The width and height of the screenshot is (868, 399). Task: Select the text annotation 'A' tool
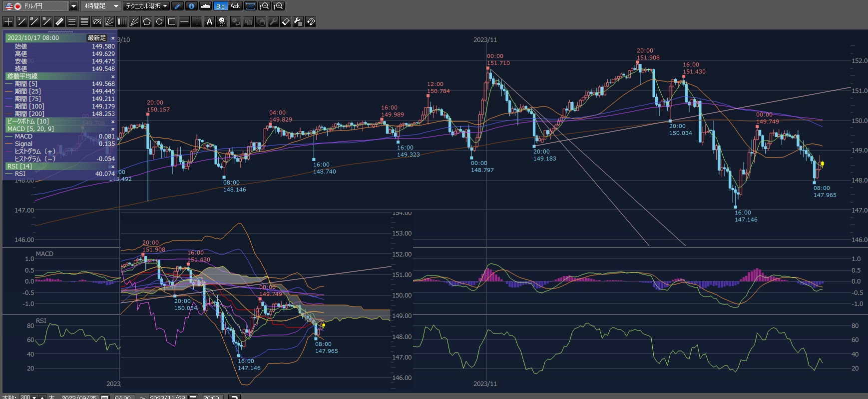209,21
